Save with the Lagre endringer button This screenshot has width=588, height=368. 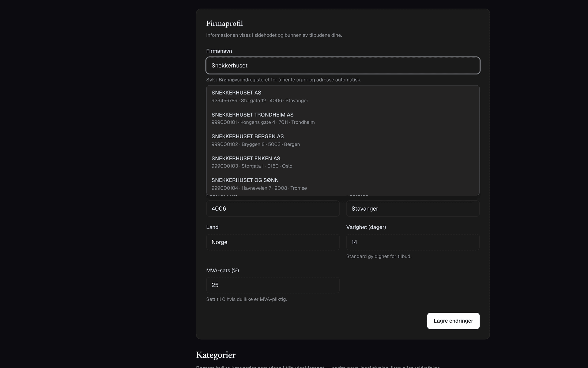point(453,321)
